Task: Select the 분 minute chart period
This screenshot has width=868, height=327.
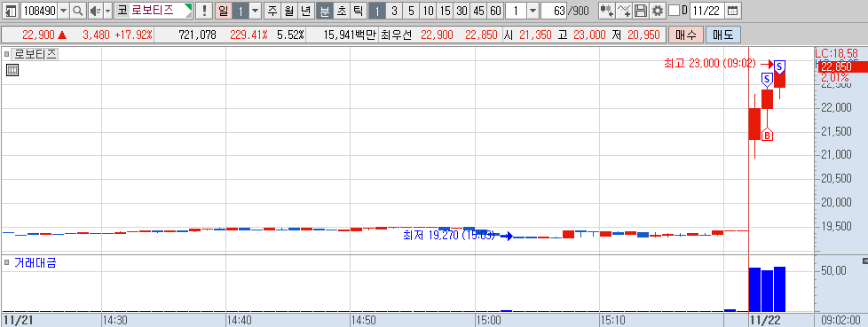Action: [325, 11]
